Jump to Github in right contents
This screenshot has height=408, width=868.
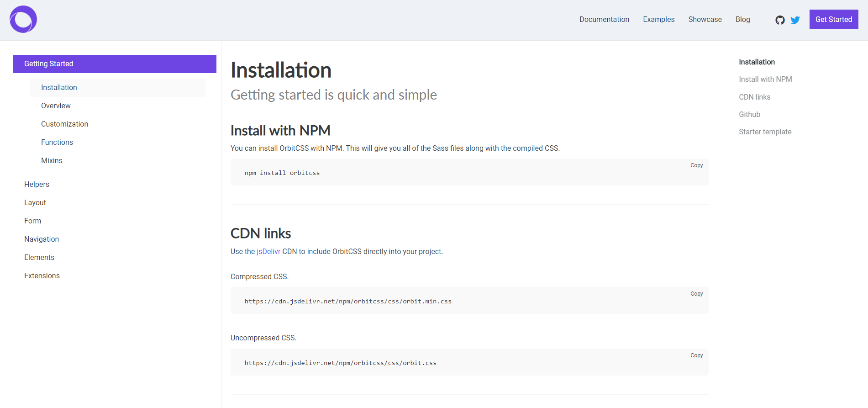point(749,114)
